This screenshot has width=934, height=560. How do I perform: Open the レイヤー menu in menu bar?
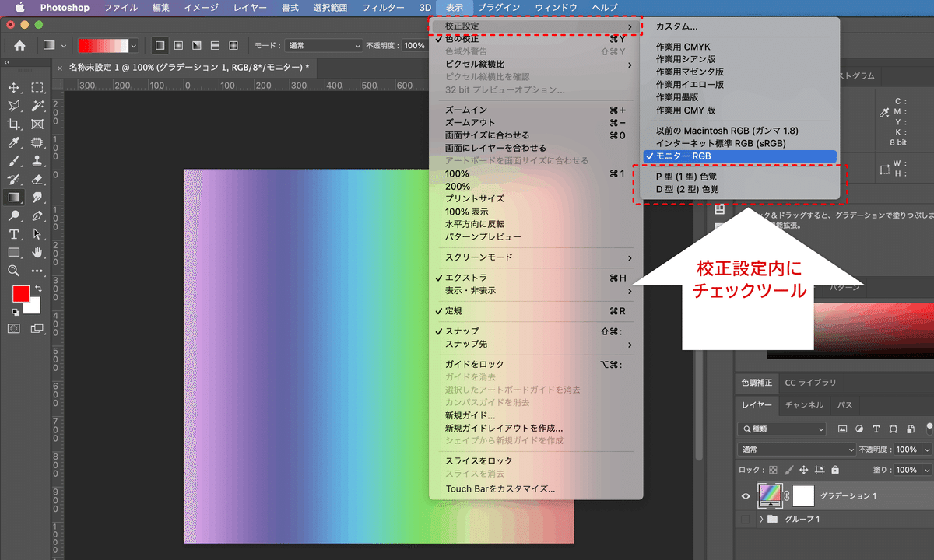coord(251,8)
